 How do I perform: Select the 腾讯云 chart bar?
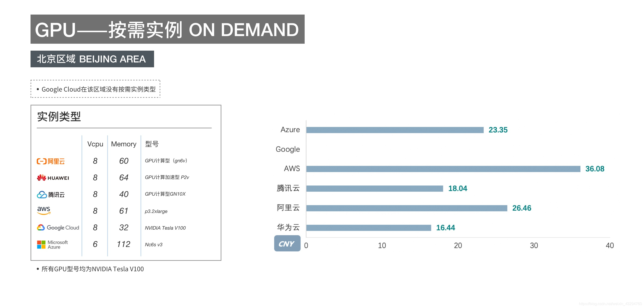click(375, 188)
